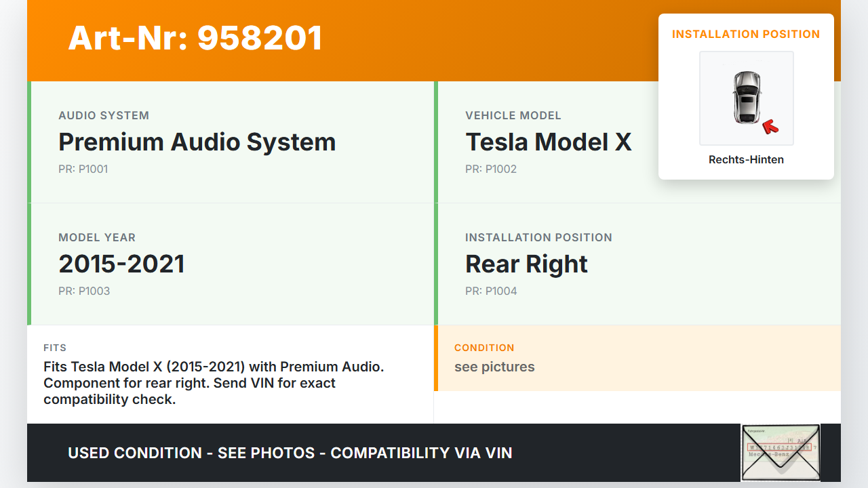Click the 2015-2021 model year value
The image size is (868, 488).
(121, 264)
